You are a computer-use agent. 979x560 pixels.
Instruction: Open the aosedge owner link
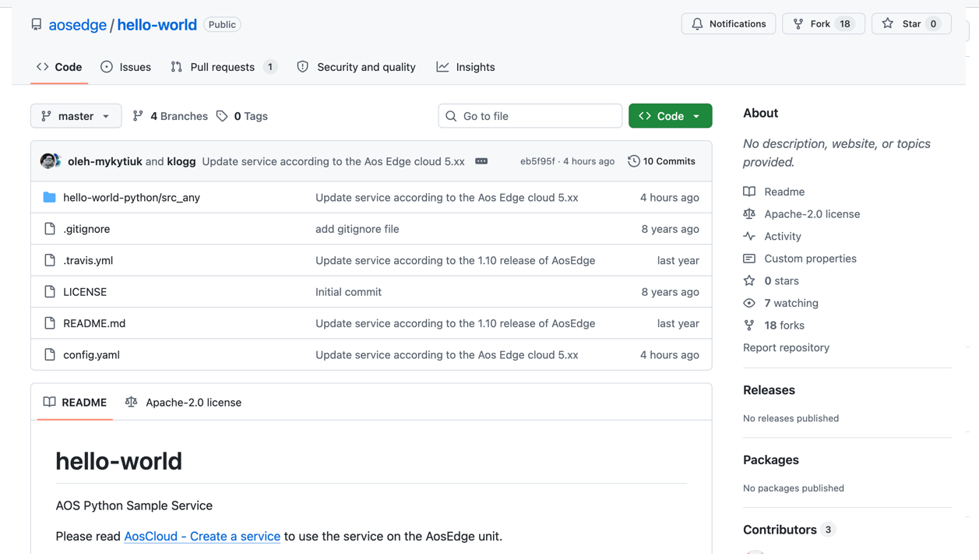[x=77, y=25]
